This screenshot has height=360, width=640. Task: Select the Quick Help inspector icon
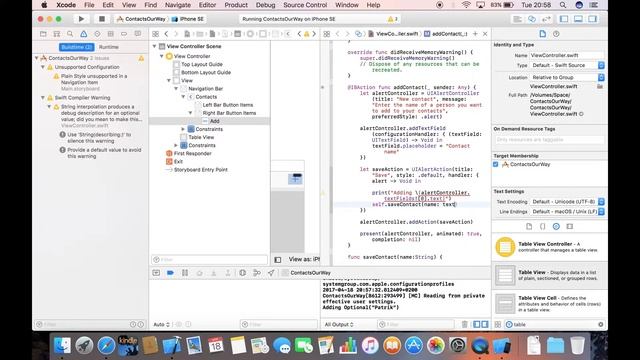point(556,34)
